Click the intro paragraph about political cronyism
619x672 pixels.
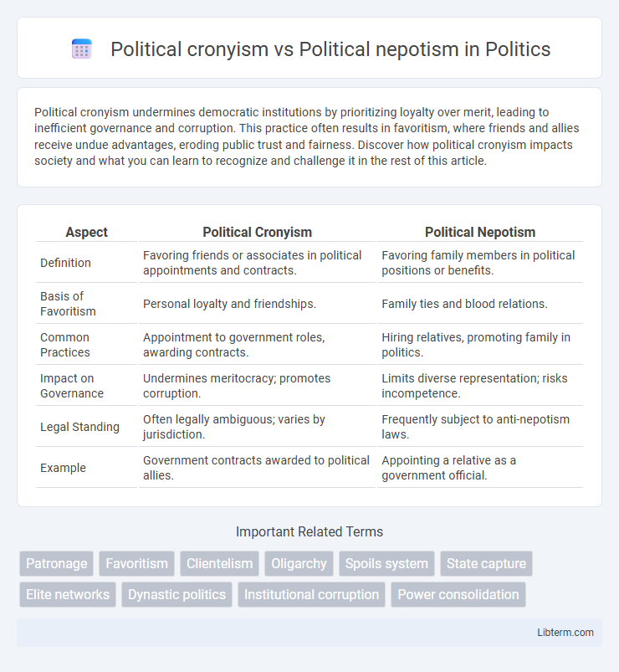coord(307,136)
